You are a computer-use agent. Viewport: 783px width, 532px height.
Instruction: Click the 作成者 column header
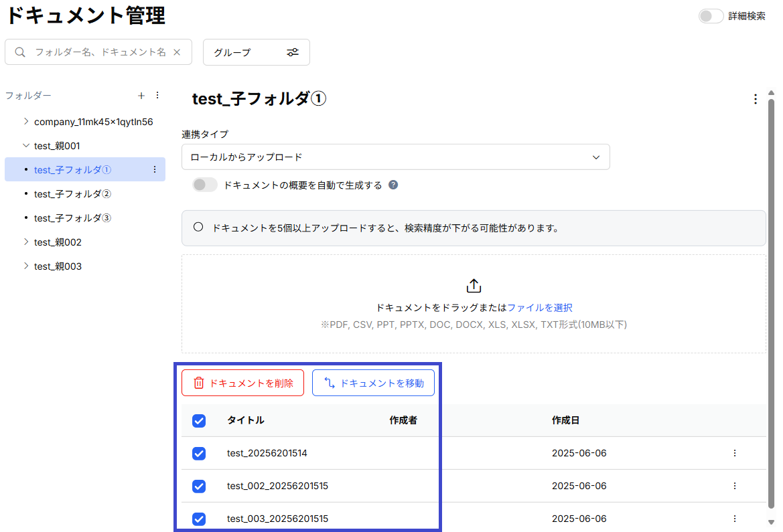click(x=403, y=420)
